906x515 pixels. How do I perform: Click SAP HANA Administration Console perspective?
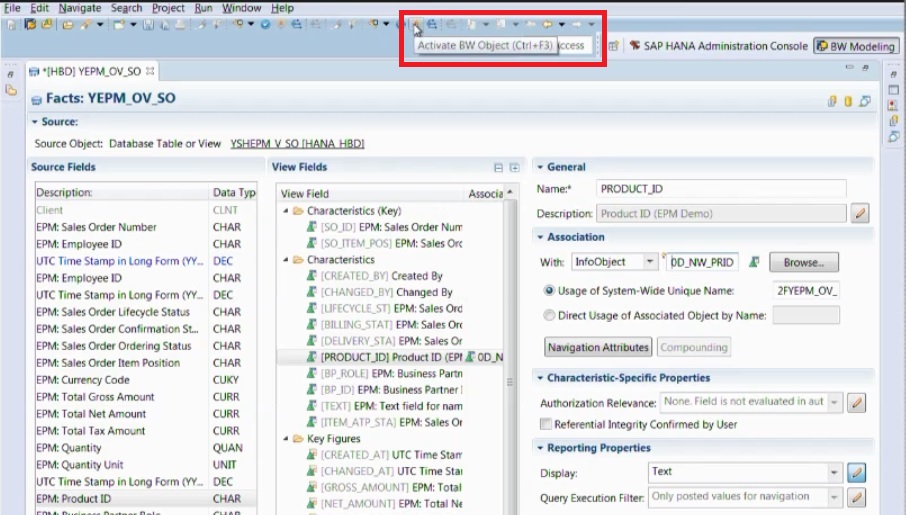click(x=719, y=46)
